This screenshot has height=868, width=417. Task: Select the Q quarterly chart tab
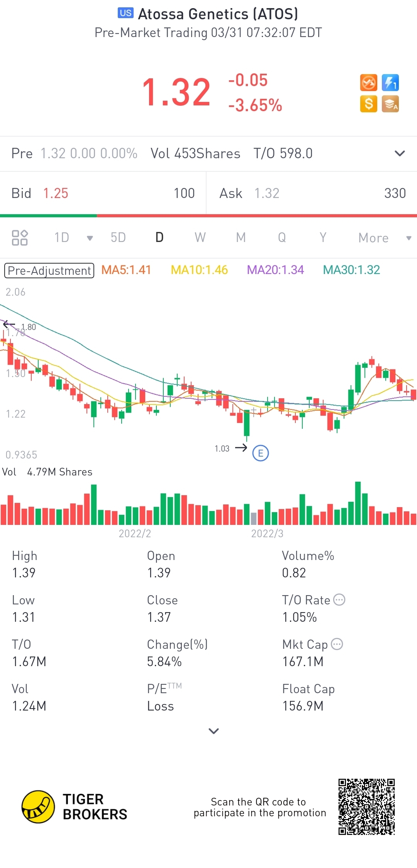pos(282,237)
